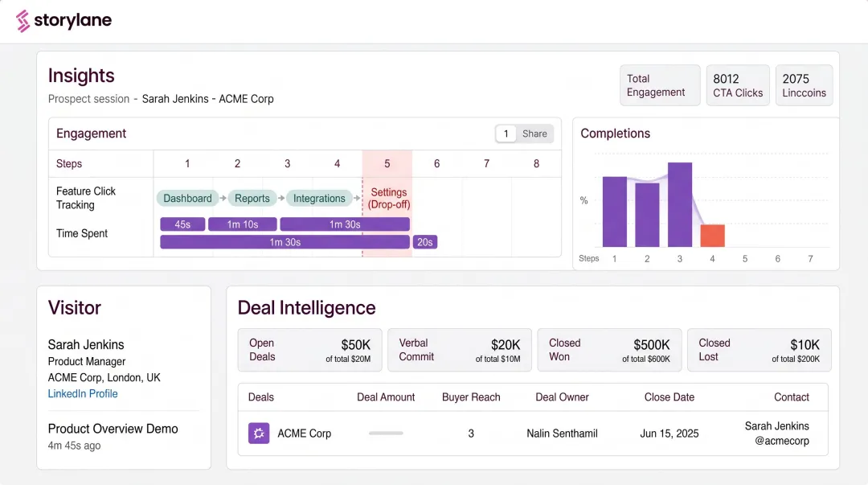Viewport: 868px width, 485px height.
Task: Select step 5 column header in Engagement
Action: click(x=387, y=163)
